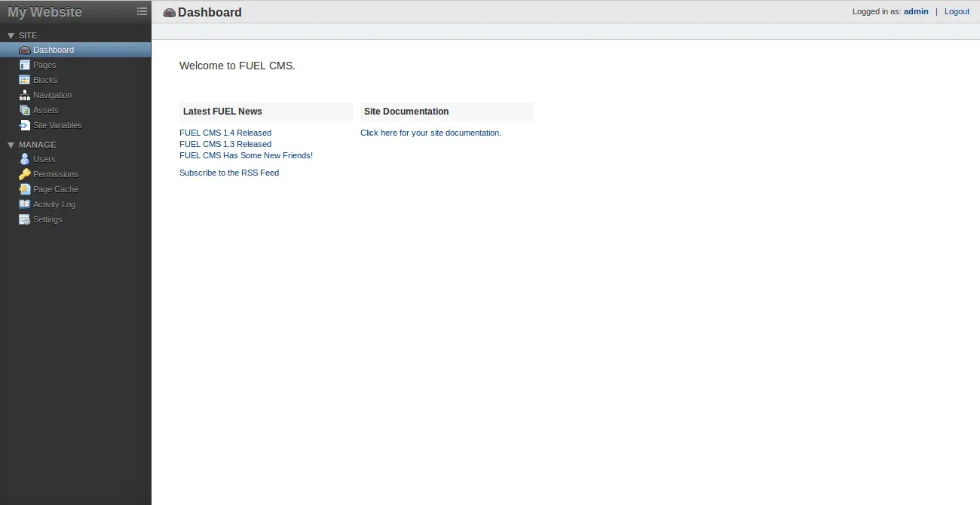This screenshot has height=505, width=980.
Task: Go to Permissions page
Action: pyautogui.click(x=75, y=174)
